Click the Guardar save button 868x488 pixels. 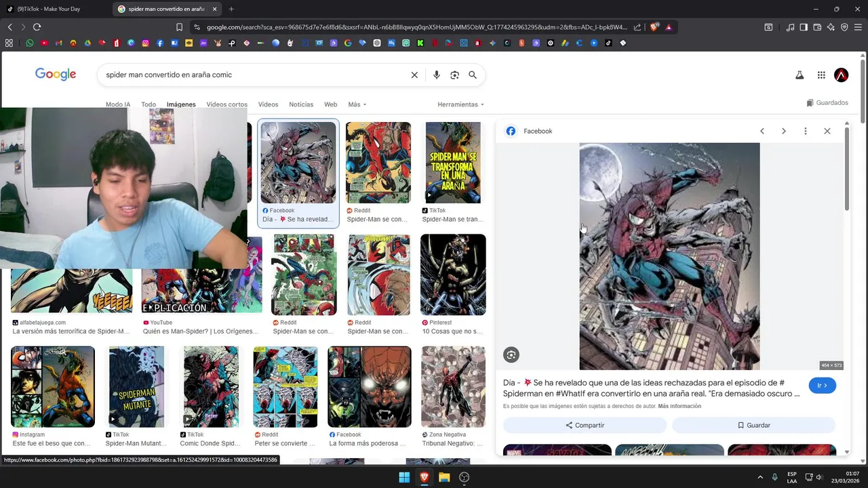pos(753,425)
